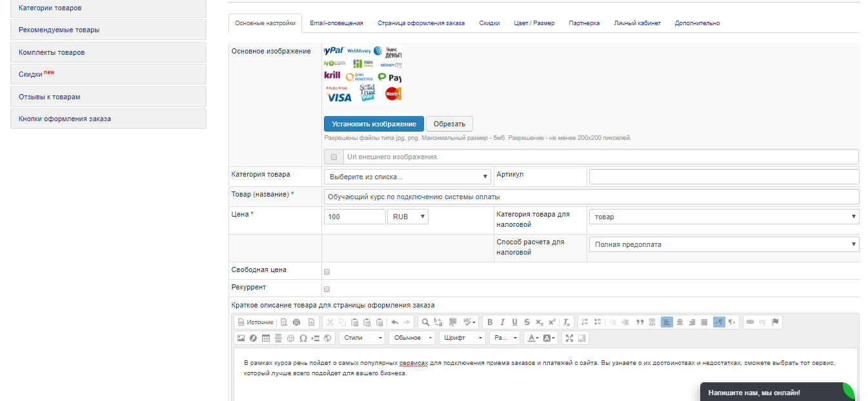Open the Способ расчета для налоговой dropdown
The image size is (868, 401).
coord(723,244)
